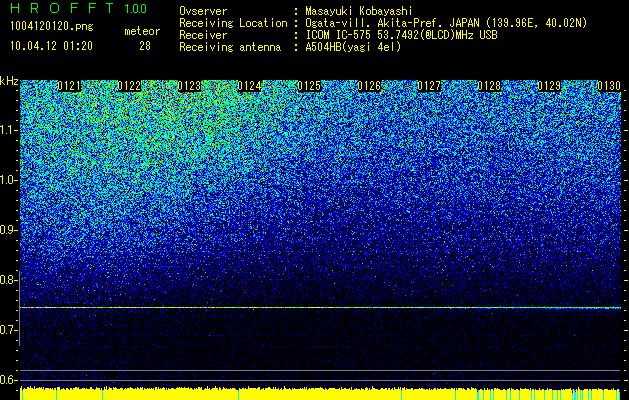
Task: Click the Receiver field label
Action: 203,35
